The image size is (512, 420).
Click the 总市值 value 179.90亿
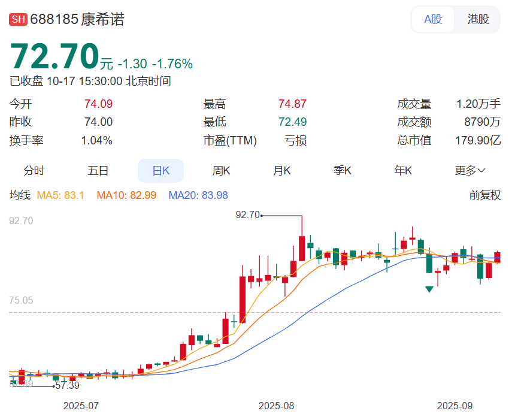[478, 140]
